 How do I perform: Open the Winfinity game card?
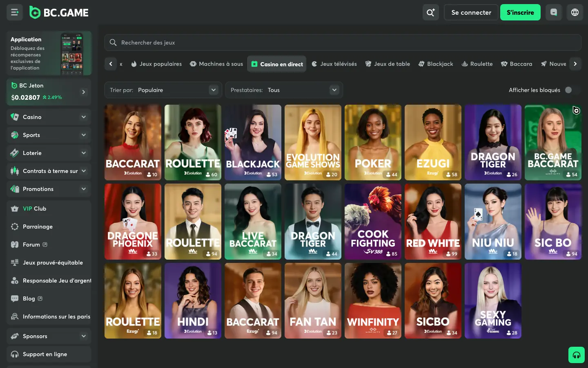coord(373,301)
